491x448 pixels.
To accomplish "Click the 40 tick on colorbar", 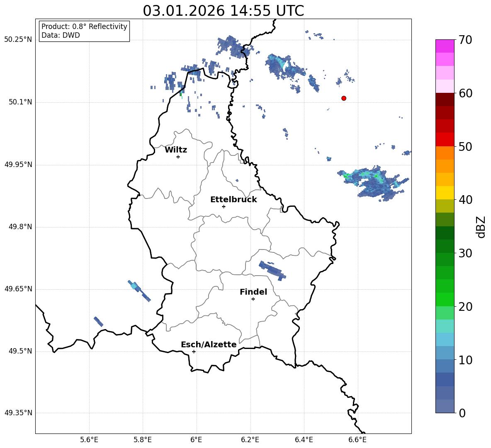I will pyautogui.click(x=465, y=200).
